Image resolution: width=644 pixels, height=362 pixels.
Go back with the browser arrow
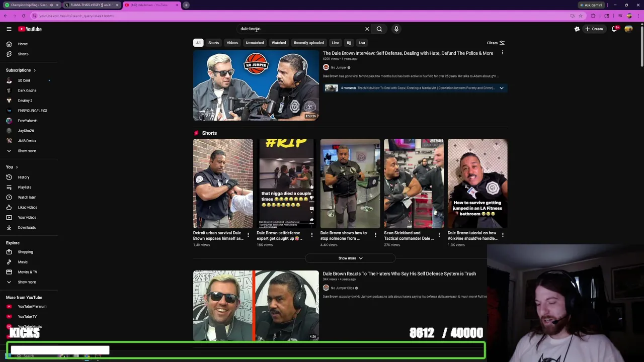point(6,16)
